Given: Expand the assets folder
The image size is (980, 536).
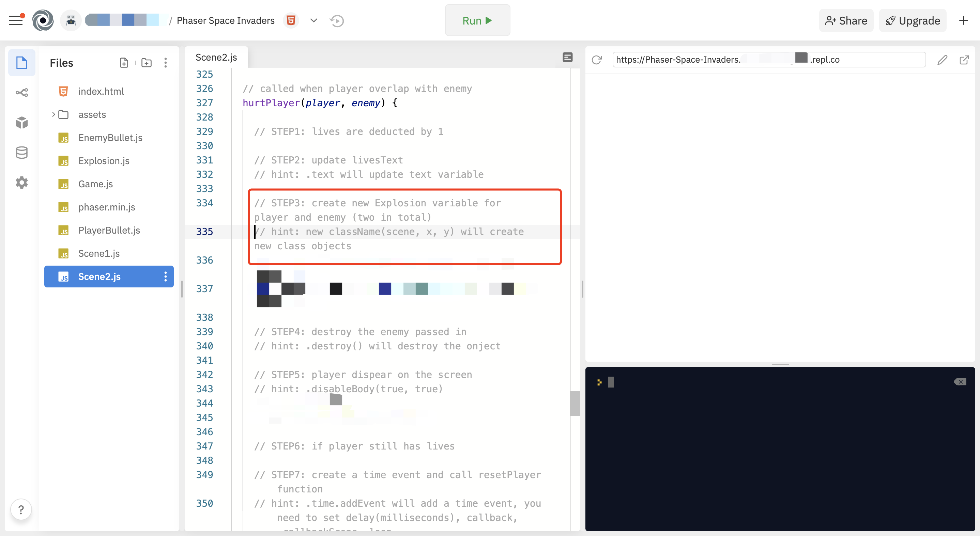Looking at the screenshot, I should [x=53, y=114].
